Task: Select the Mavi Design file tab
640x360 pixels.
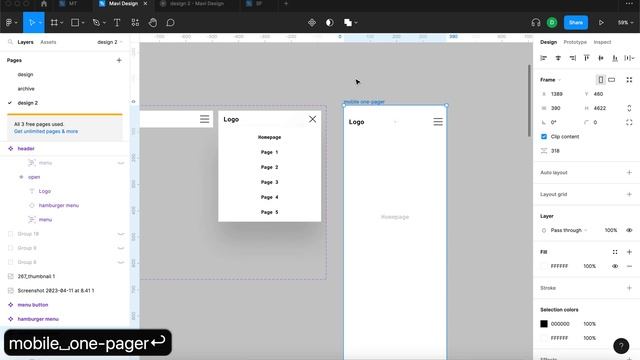Action: point(123,4)
